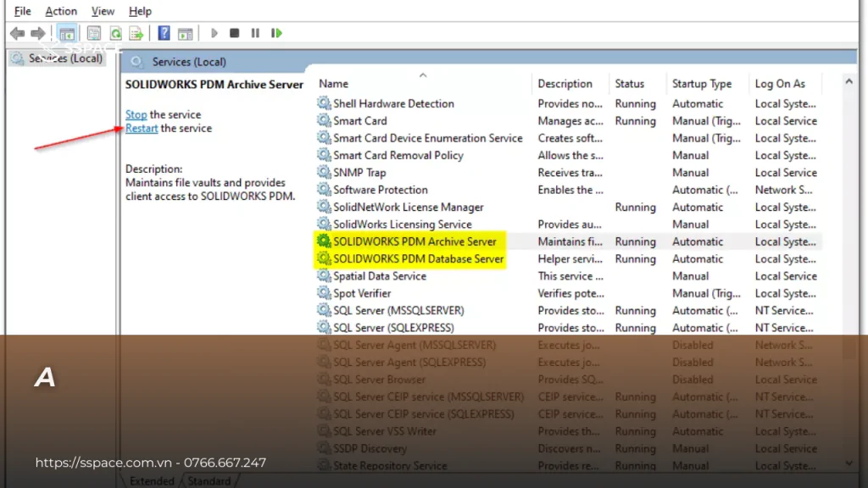
Task: Open the Help question-mark toolbar icon
Action: (164, 33)
